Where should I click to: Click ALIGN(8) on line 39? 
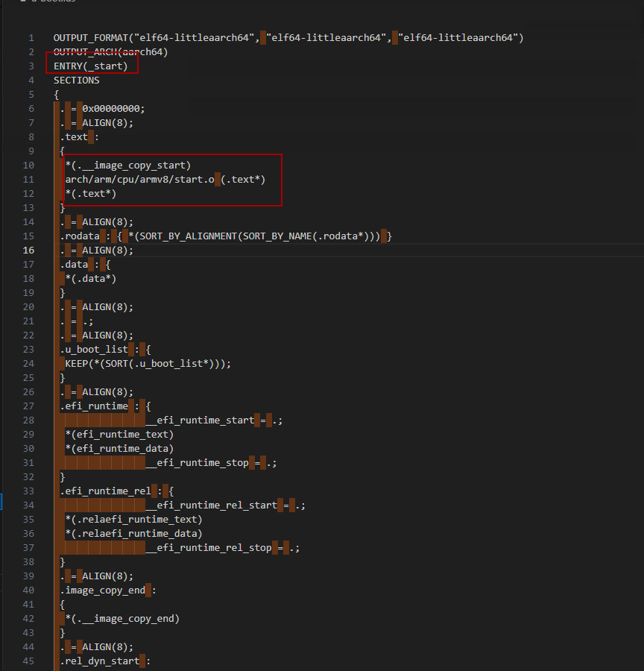point(105,576)
